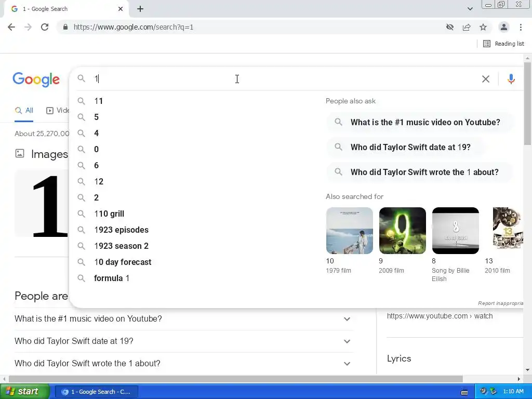The height and width of the screenshot is (399, 532).
Task: Bookmark this page with the star icon
Action: [483, 27]
